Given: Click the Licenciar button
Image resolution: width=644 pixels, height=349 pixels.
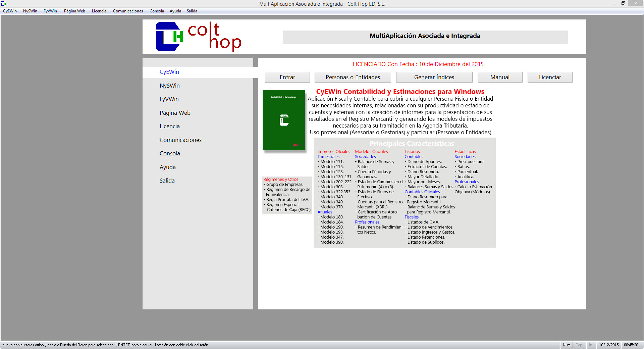Looking at the screenshot, I should pos(550,77).
